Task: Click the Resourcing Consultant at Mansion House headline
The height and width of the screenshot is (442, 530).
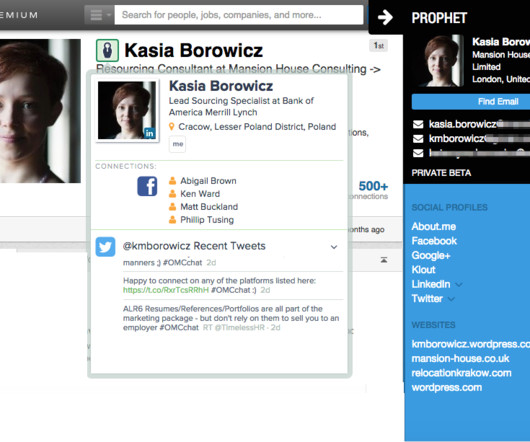Action: pyautogui.click(x=238, y=69)
